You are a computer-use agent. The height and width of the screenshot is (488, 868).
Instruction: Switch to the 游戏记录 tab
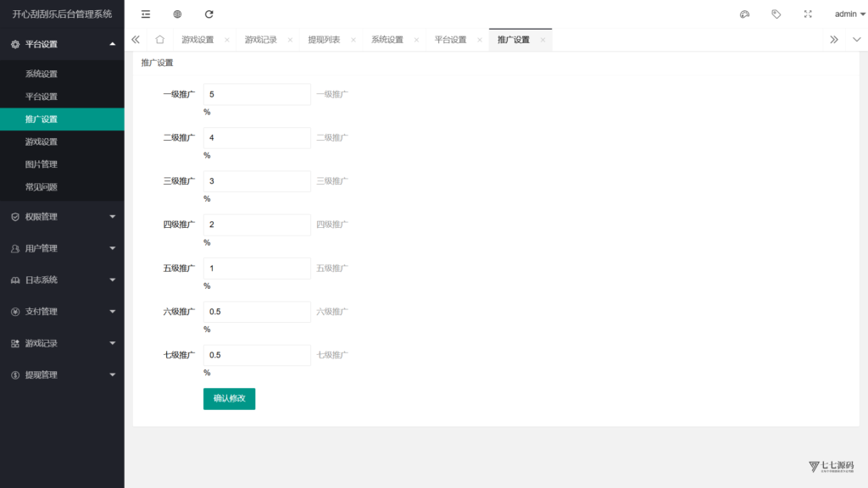(x=261, y=40)
